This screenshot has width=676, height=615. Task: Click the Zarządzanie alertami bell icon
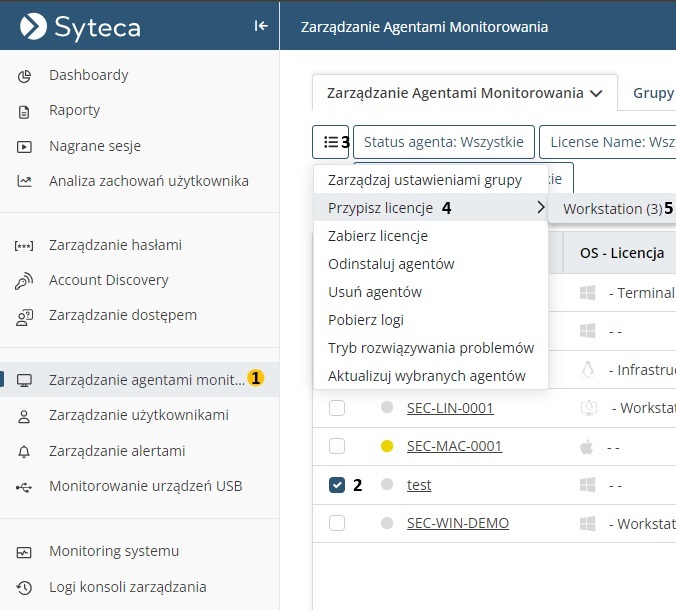(25, 451)
